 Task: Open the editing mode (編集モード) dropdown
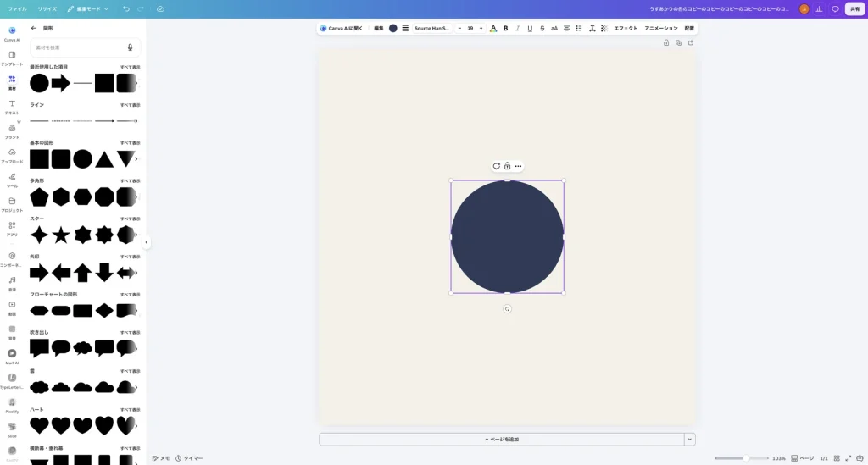tap(88, 8)
